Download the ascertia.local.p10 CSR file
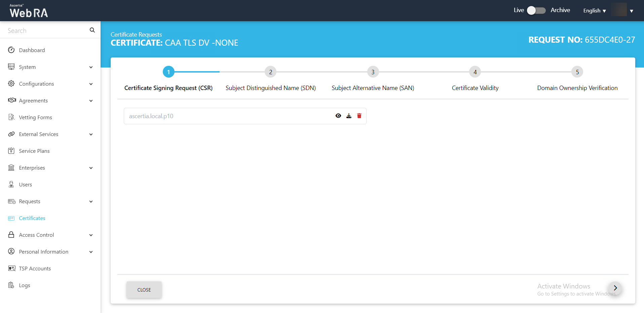The height and width of the screenshot is (313, 644). coord(349,116)
